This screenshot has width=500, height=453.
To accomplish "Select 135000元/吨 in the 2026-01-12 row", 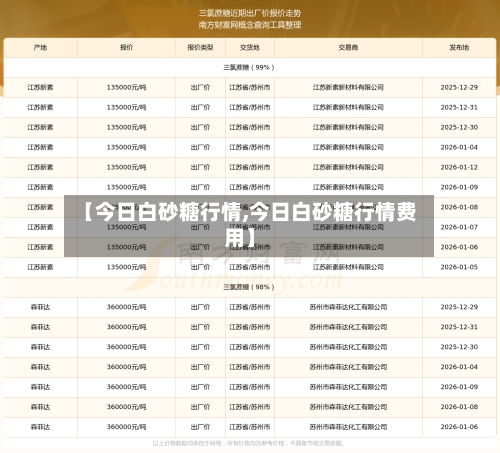I will tap(126, 167).
